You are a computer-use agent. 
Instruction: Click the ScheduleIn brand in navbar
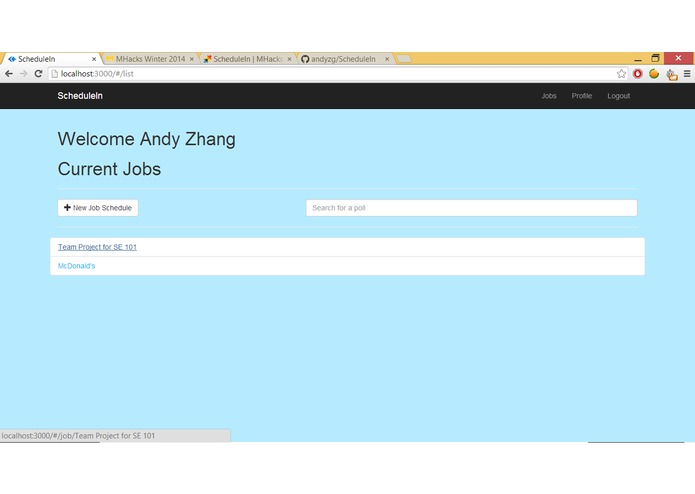pos(80,96)
